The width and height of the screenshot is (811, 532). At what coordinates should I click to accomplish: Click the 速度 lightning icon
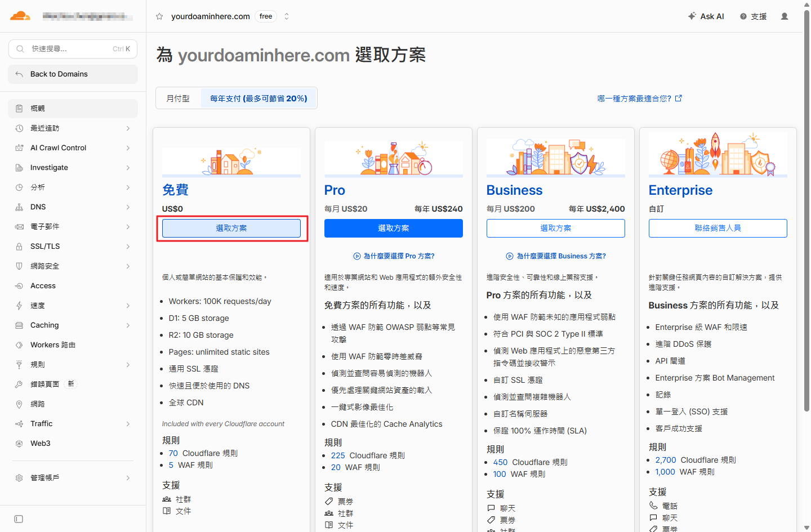coord(19,306)
